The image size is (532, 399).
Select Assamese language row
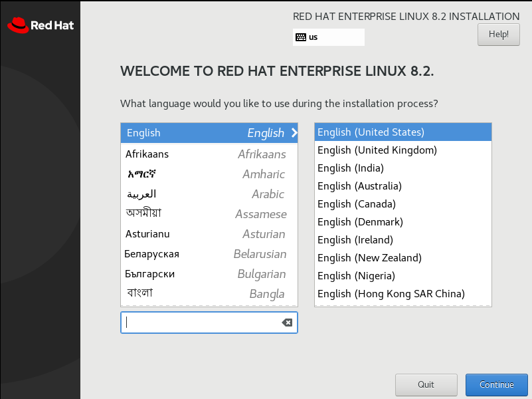(209, 214)
